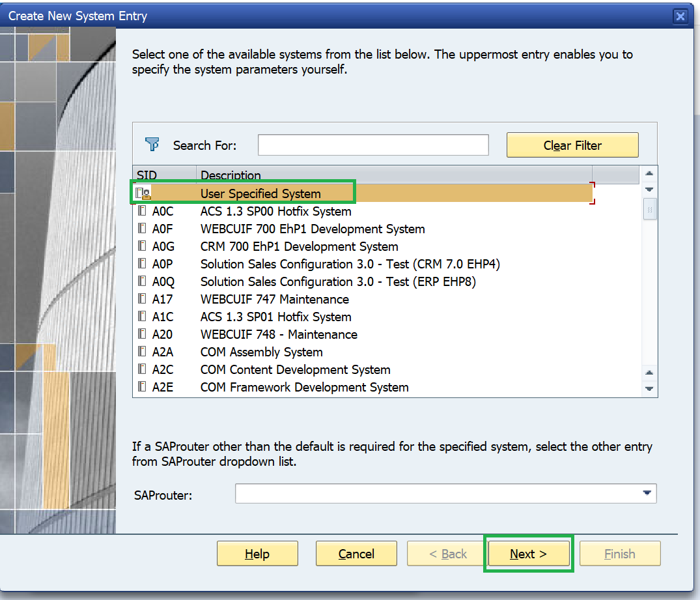Click the system icon next to A0Q
The image size is (700, 600).
(x=142, y=281)
